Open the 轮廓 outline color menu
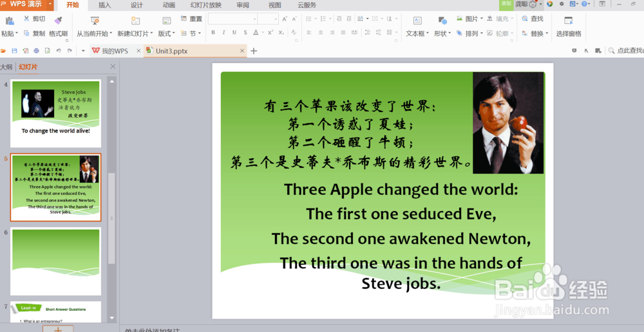644x332 pixels. [x=500, y=33]
